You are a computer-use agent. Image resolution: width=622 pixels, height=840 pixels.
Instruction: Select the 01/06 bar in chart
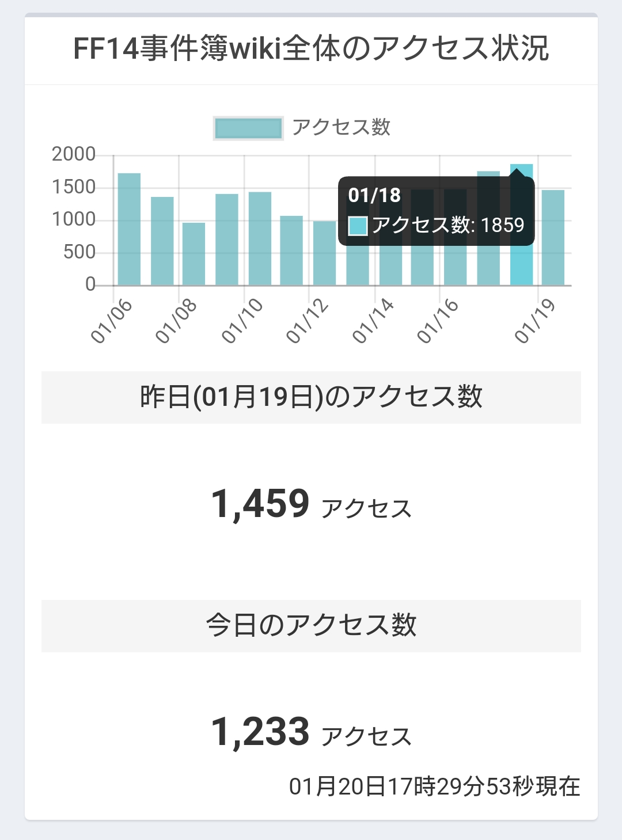(129, 229)
